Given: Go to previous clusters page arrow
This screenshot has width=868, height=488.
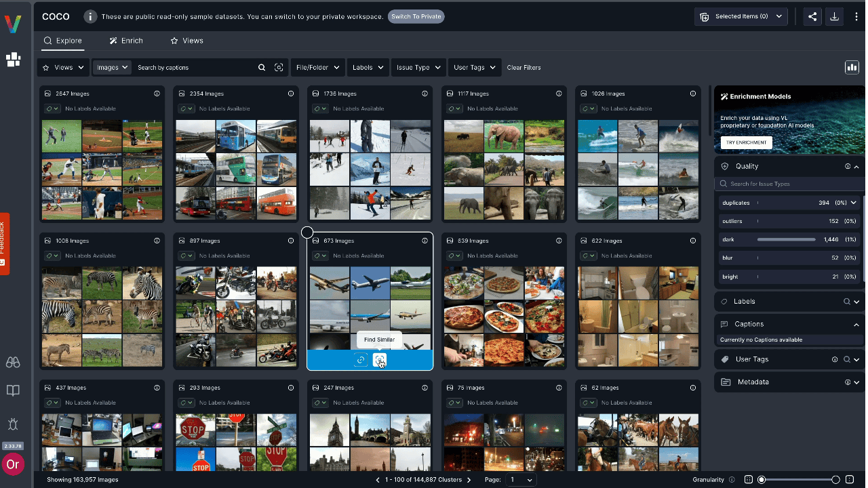Looking at the screenshot, I should pos(378,480).
